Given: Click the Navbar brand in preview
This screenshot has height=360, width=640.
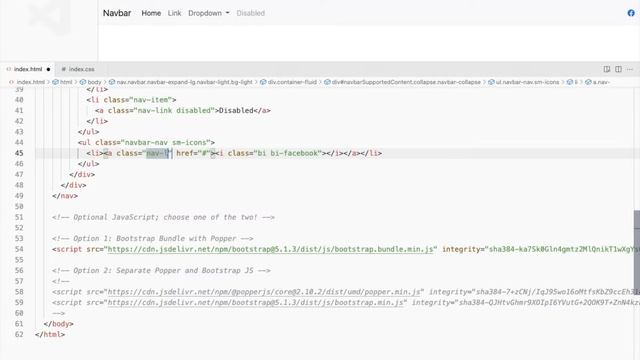Looking at the screenshot, I should [x=117, y=13].
